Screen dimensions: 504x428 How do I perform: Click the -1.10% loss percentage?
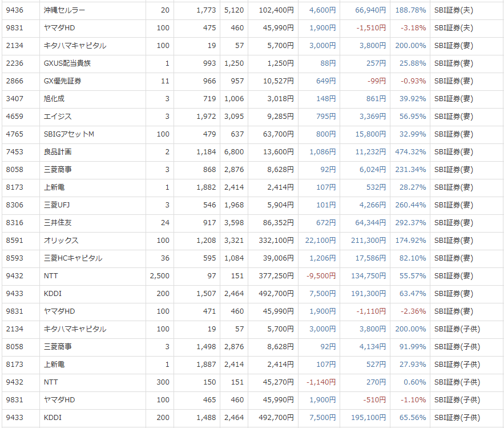(413, 399)
